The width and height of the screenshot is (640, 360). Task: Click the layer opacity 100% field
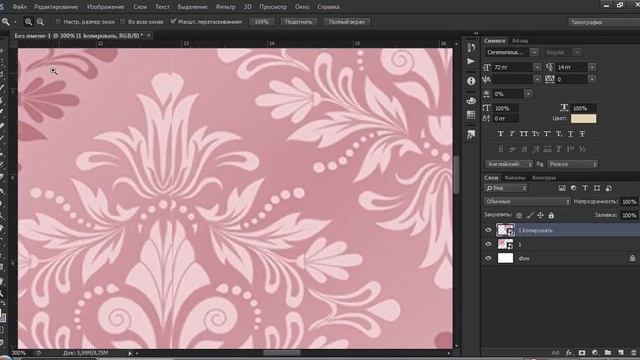[629, 202]
